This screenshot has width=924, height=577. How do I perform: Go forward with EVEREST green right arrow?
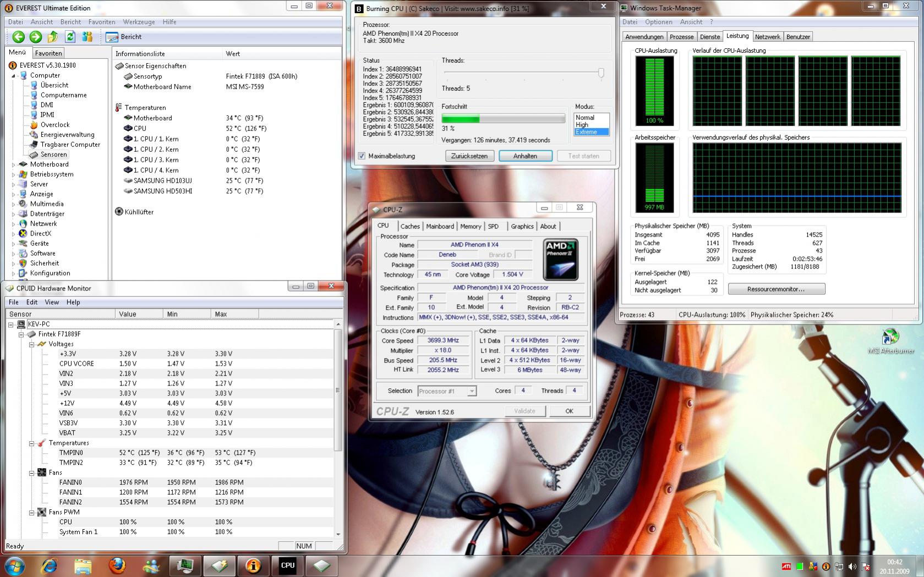pos(36,37)
